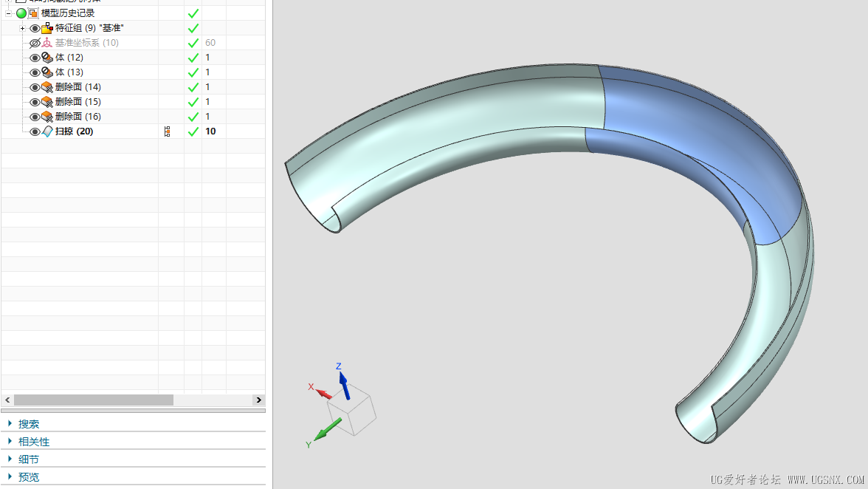Expand the 搜索 panel section
Viewport: 868px width, 489px height.
coord(10,424)
